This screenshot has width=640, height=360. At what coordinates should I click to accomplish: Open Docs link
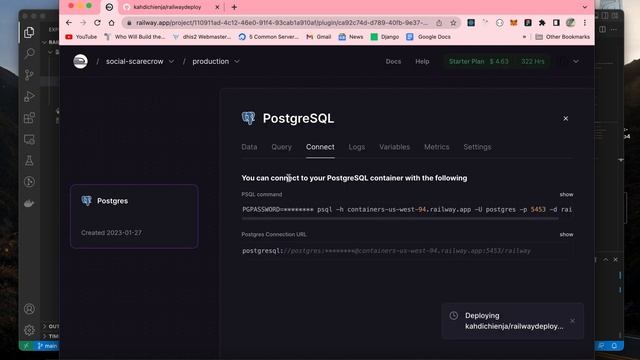click(x=393, y=61)
